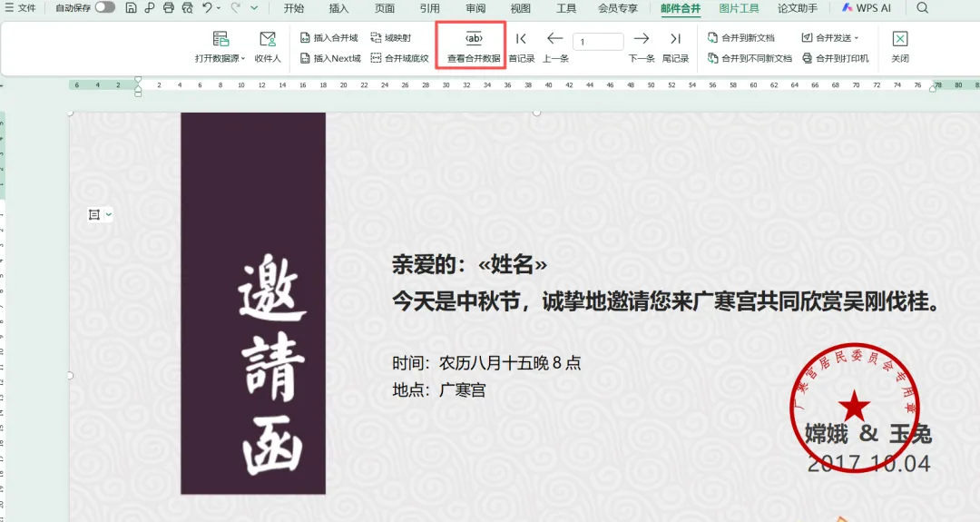Click the print preview icon
Screen dimensions: 980x522
(x=188, y=8)
